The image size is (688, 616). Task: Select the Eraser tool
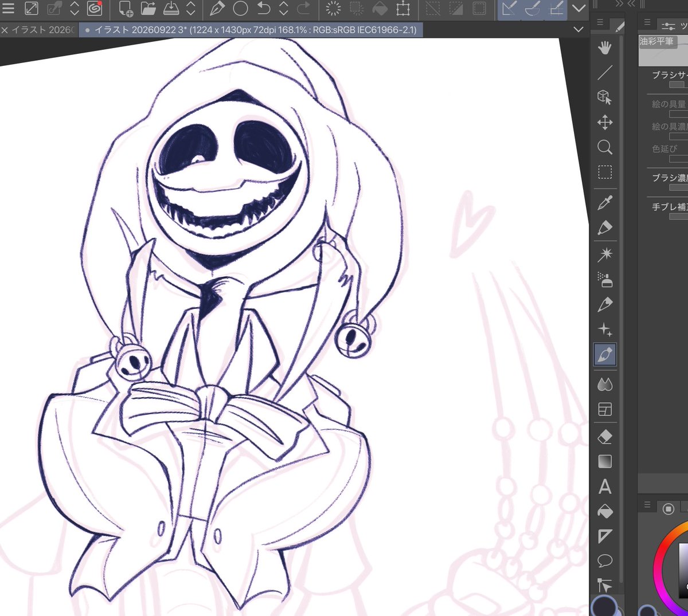605,437
